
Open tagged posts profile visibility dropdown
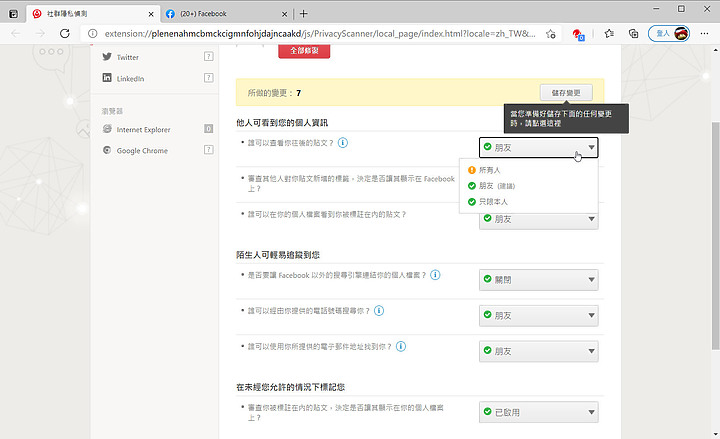[x=539, y=221]
